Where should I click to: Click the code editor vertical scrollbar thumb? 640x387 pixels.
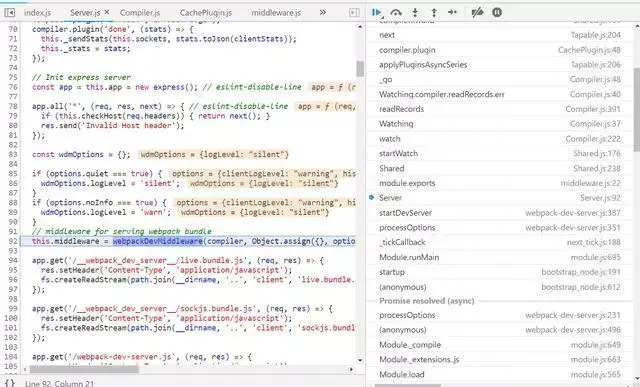[x=360, y=69]
